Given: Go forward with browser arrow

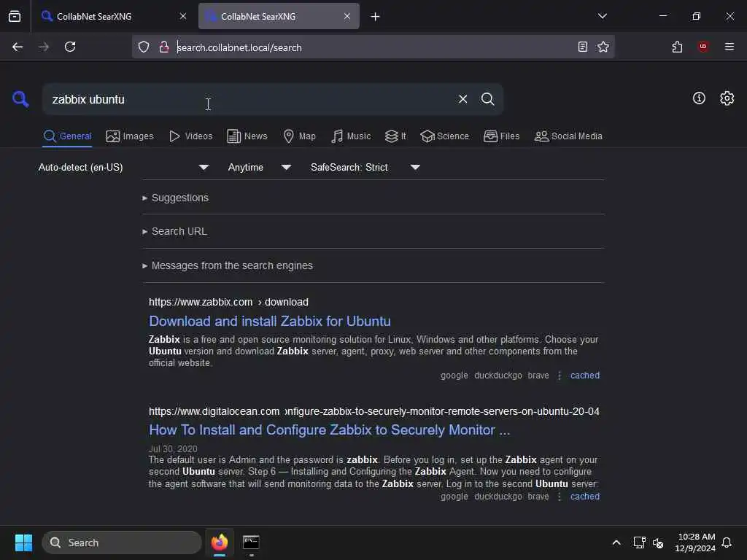Looking at the screenshot, I should coord(44,47).
